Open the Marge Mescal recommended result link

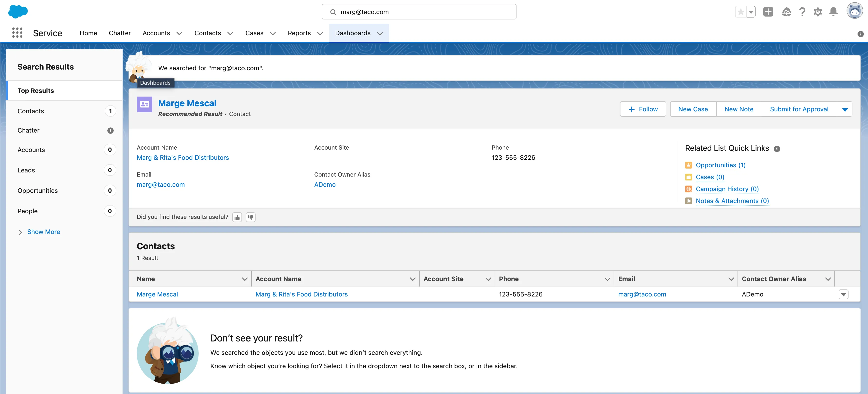click(187, 103)
